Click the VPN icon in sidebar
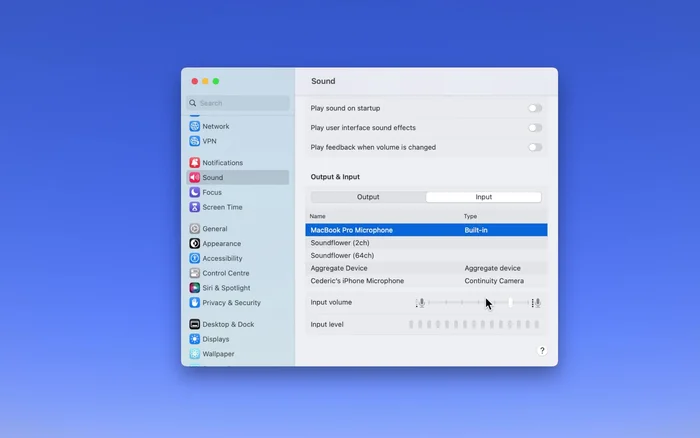This screenshot has height=438, width=700. (x=195, y=141)
